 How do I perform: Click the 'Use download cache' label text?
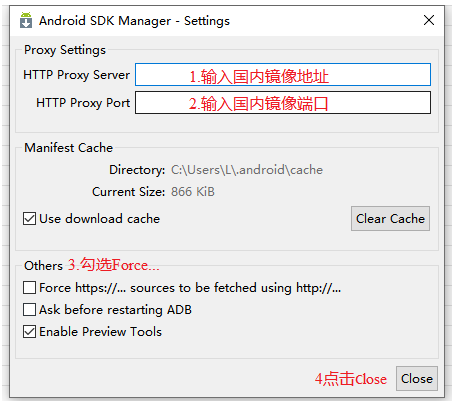coord(99,219)
